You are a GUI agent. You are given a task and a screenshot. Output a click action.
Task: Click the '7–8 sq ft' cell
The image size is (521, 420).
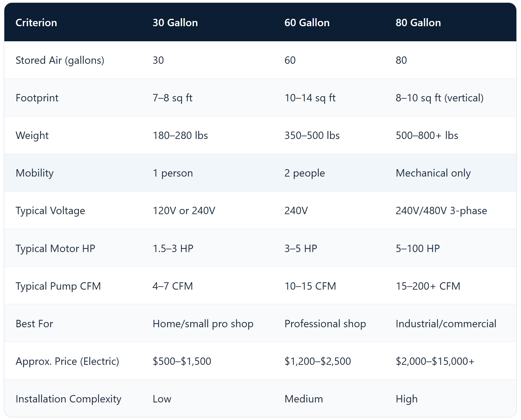[173, 98]
